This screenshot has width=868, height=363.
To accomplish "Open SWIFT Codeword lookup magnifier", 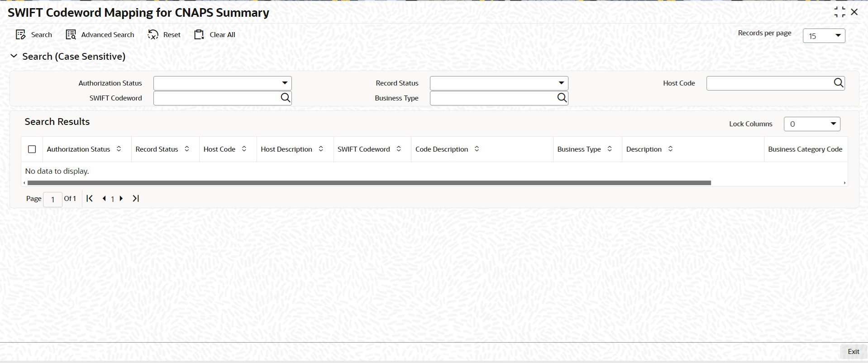I will click(286, 98).
